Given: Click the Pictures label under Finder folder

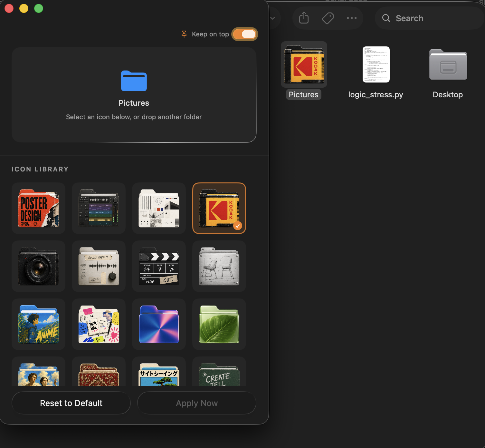Looking at the screenshot, I should pyautogui.click(x=304, y=94).
